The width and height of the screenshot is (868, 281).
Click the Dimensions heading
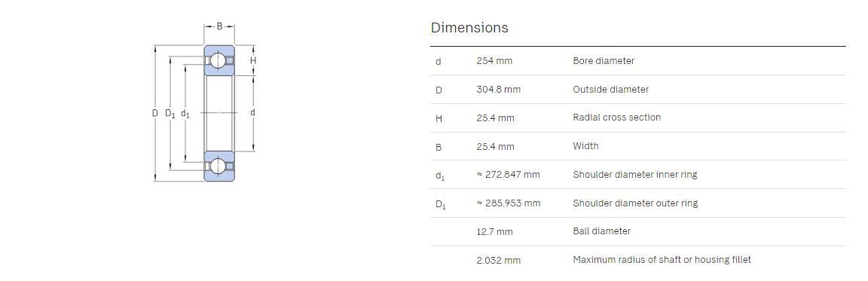[469, 28]
